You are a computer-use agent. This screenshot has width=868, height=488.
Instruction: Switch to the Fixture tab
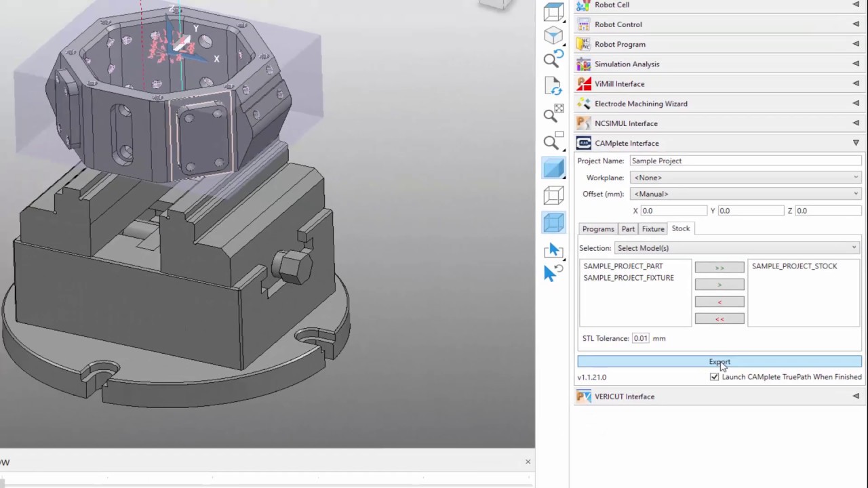point(653,229)
